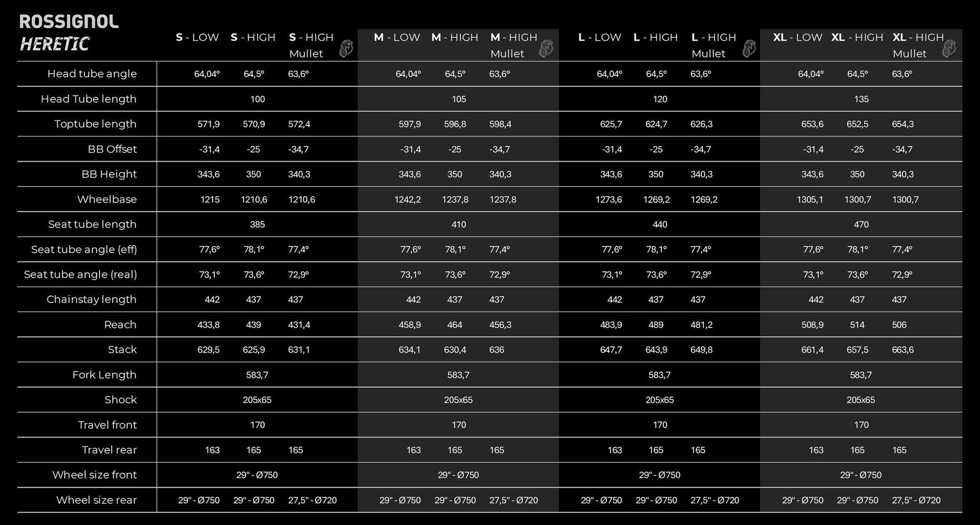Select the S - LOW column header
Image resolution: width=980 pixels, height=525 pixels.
197,37
